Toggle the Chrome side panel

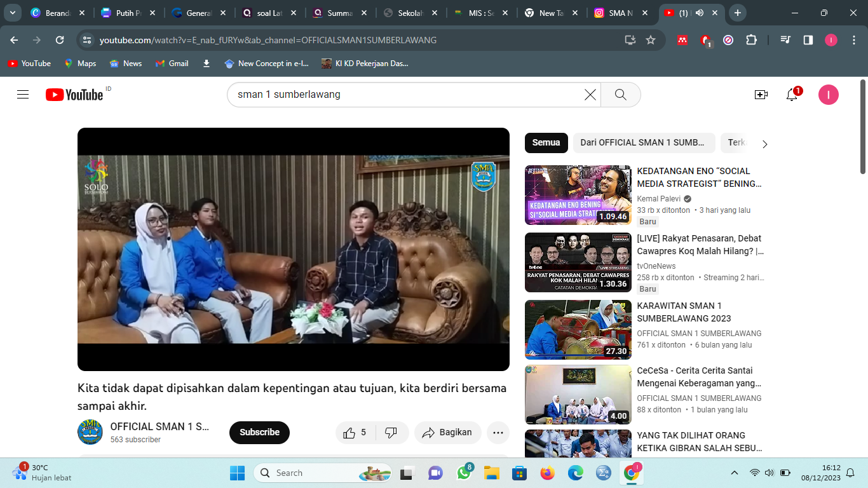click(808, 40)
